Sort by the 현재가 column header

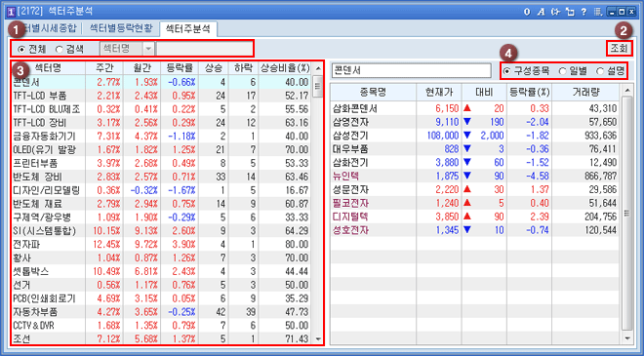click(439, 92)
